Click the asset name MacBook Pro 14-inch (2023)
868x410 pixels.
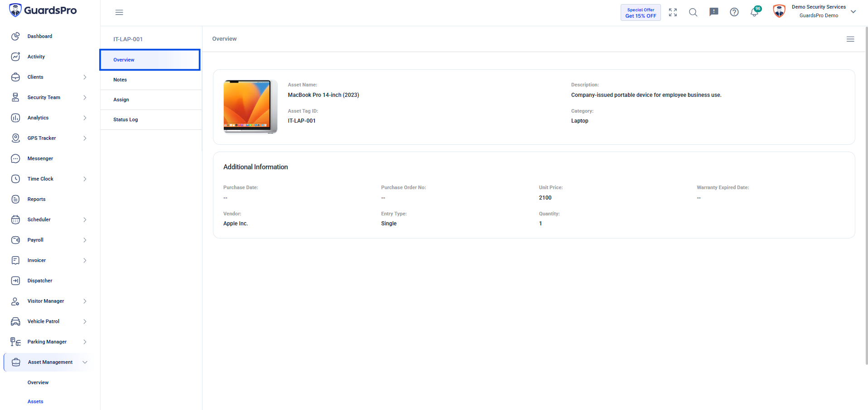[323, 95]
